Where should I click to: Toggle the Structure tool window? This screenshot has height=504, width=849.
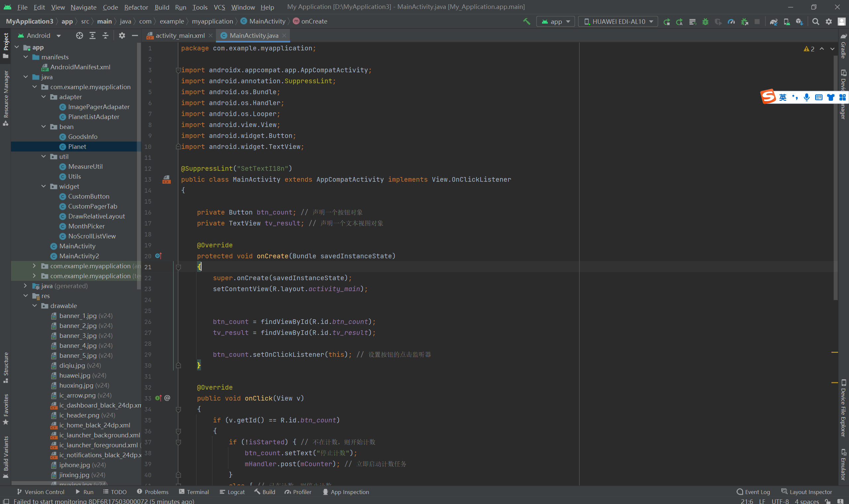6,367
